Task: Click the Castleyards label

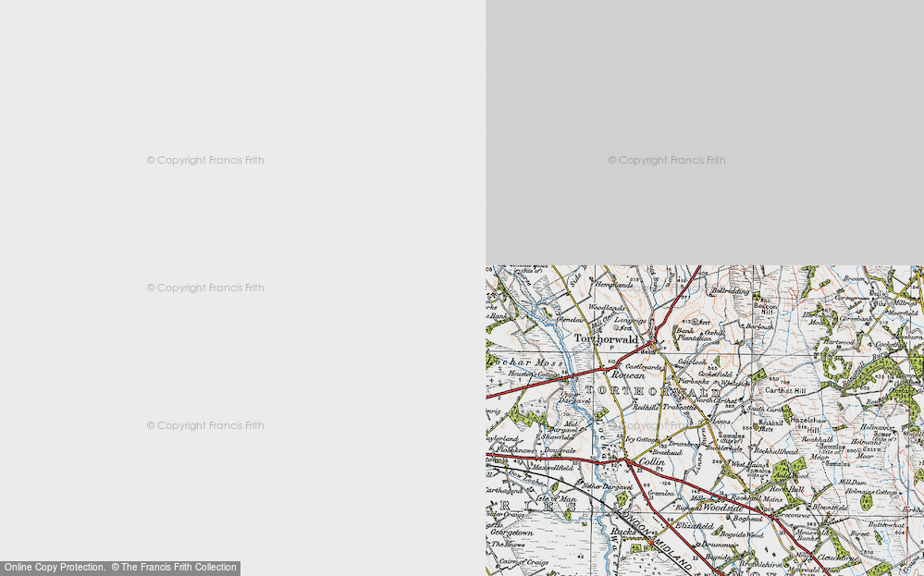Action: click(644, 366)
